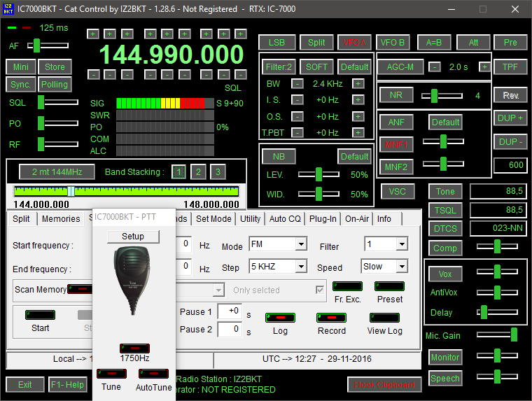Click the PTT Setup button
Image resolution: width=532 pixels, height=401 pixels.
coord(133,237)
